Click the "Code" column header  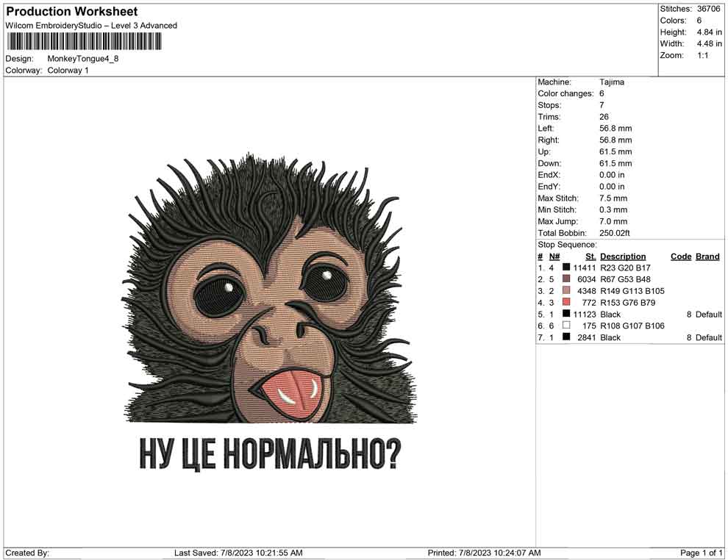point(681,256)
